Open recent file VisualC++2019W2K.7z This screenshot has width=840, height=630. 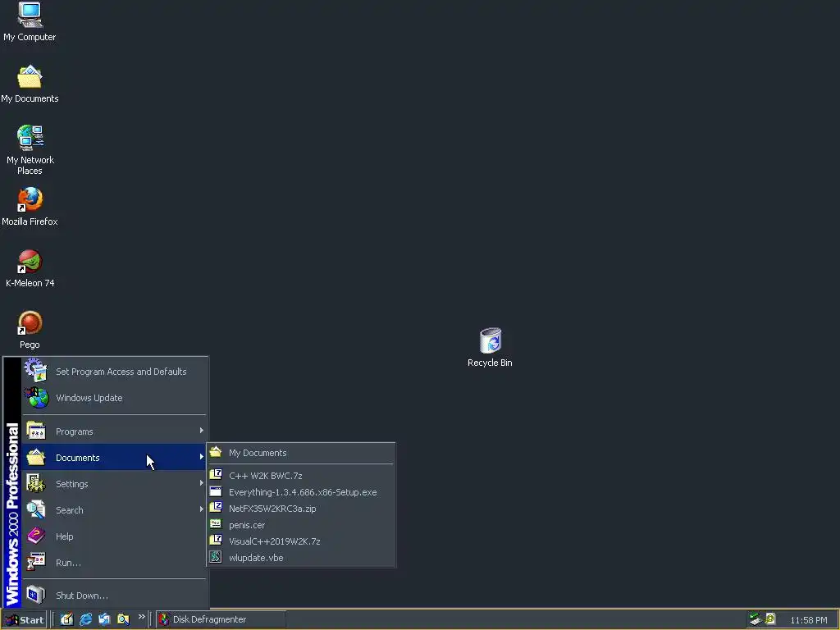click(300, 541)
